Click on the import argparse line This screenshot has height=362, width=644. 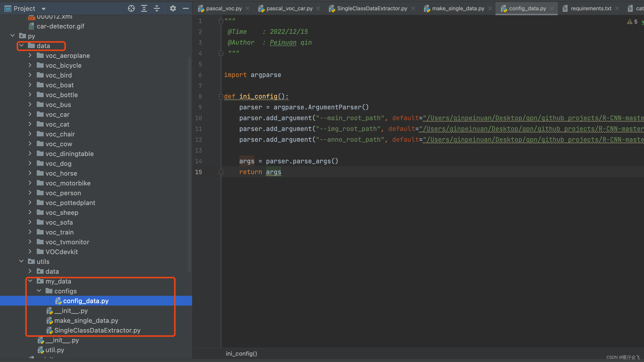point(252,75)
